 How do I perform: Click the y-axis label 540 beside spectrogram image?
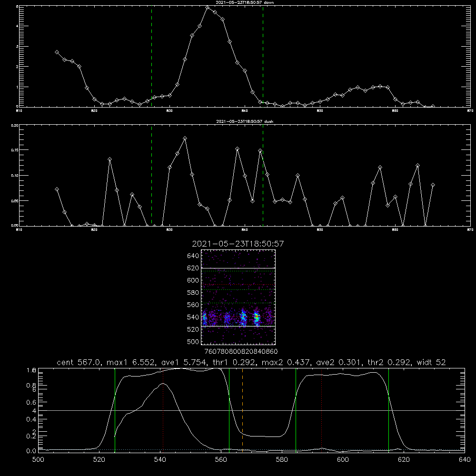(193, 317)
